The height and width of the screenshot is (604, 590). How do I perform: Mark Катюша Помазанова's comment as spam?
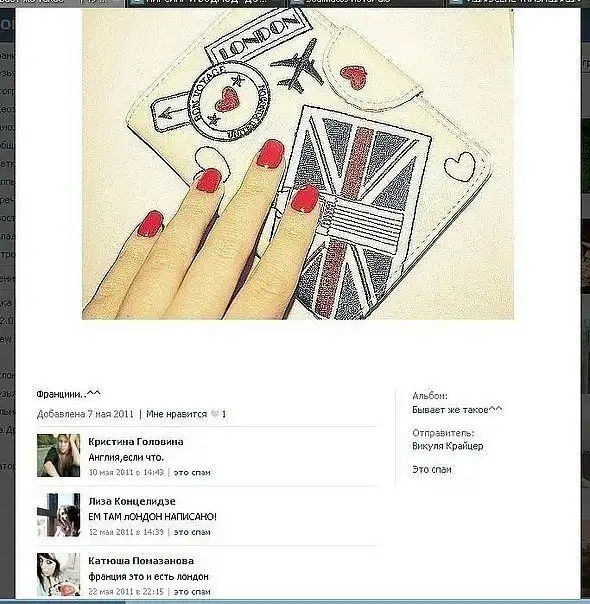pos(192,592)
